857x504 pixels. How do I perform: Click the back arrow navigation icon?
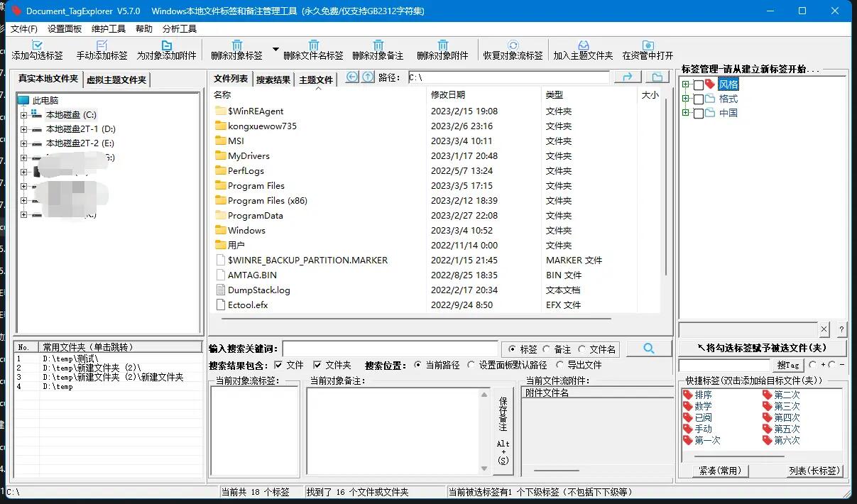352,77
